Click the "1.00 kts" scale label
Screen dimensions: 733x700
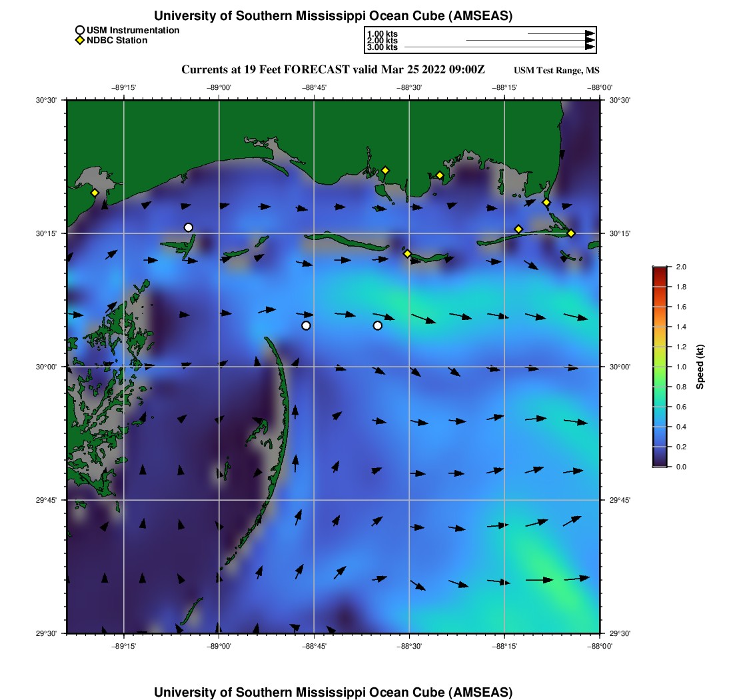click(382, 34)
